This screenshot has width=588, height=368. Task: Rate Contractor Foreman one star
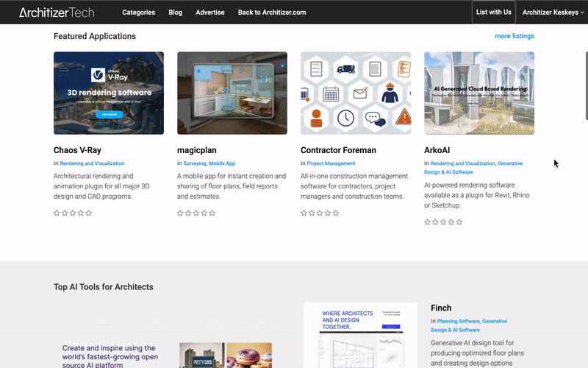(x=304, y=213)
